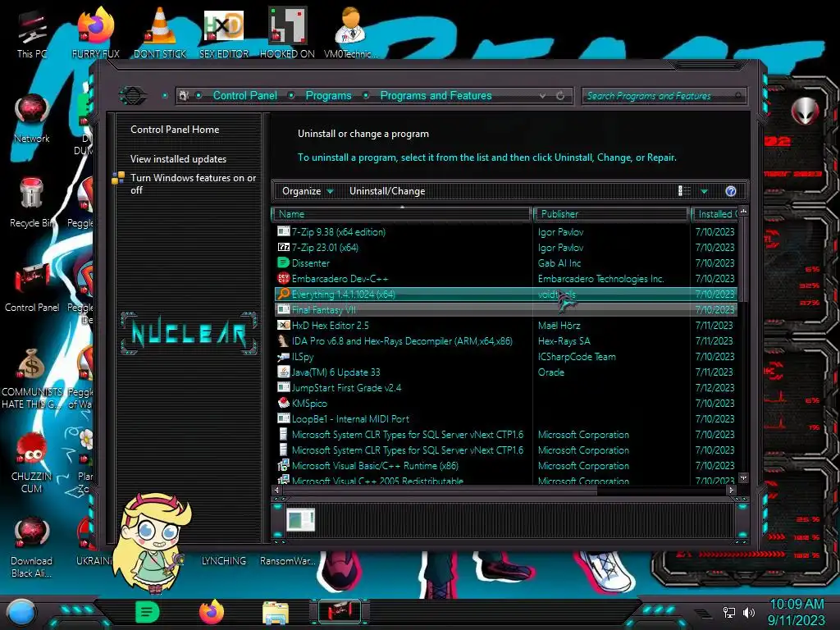The image size is (840, 630).
Task: Click the Start orb on taskbar
Action: click(x=21, y=612)
